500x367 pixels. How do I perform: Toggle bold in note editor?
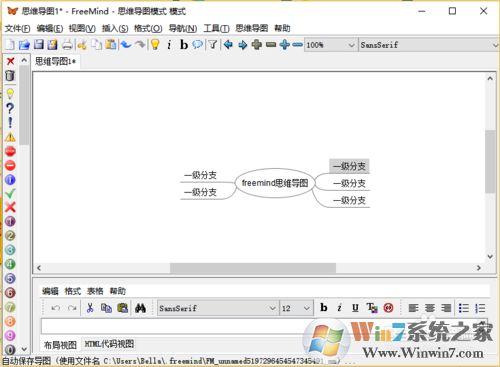point(323,308)
